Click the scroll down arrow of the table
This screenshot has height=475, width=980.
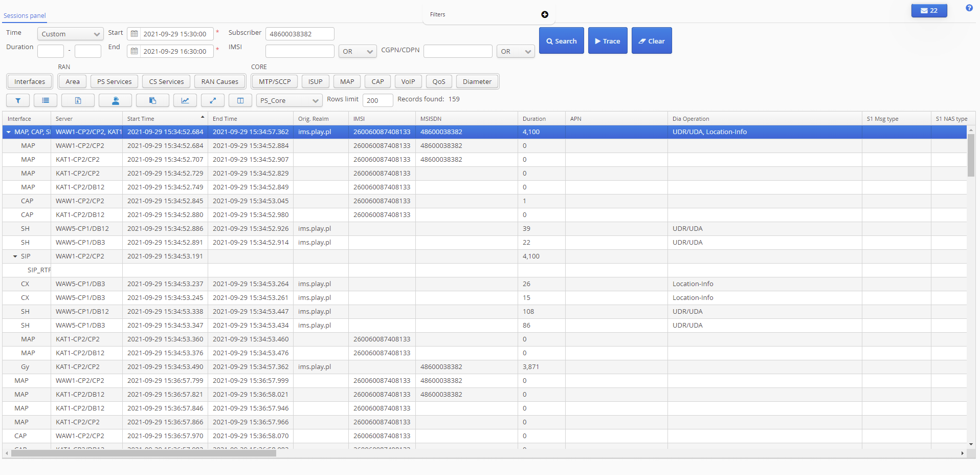click(x=971, y=444)
